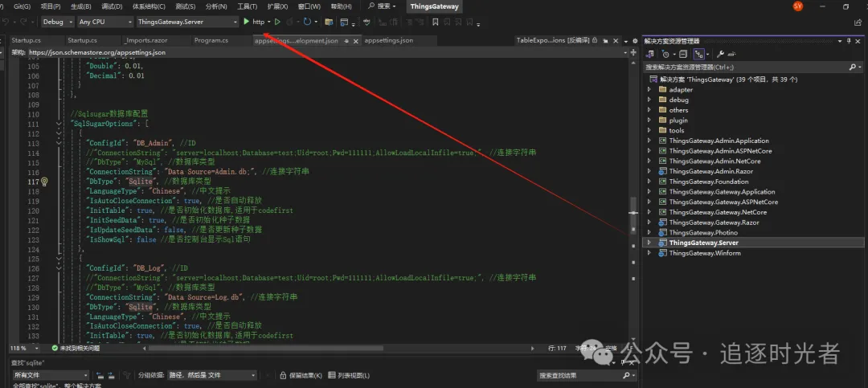The width and height of the screenshot is (868, 388).
Task: Open the Any CPU platform dropdown
Action: [x=105, y=22]
